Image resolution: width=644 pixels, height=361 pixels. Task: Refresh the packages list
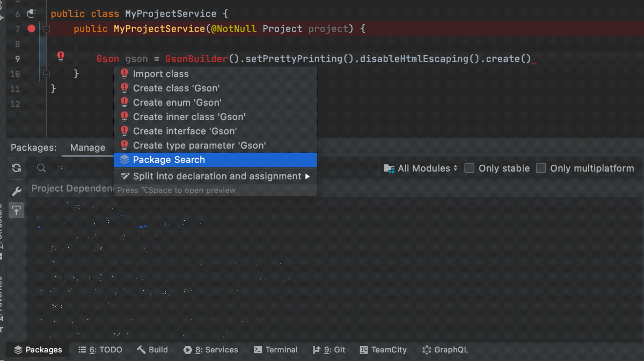pyautogui.click(x=17, y=168)
